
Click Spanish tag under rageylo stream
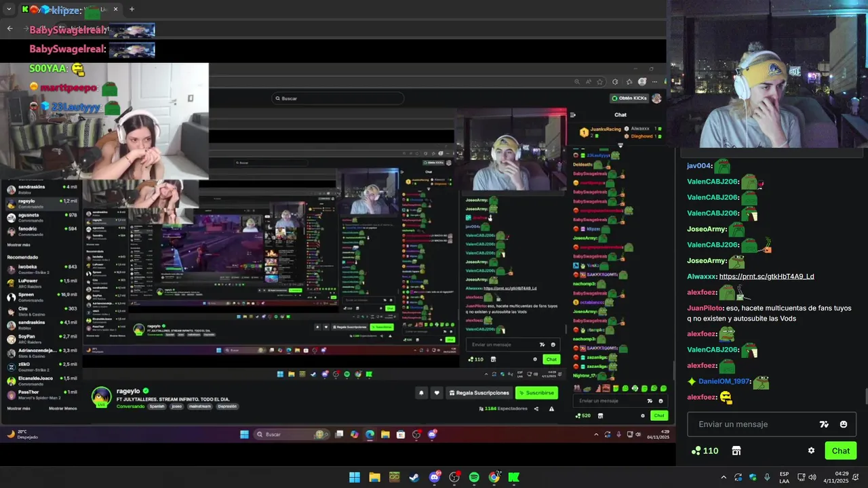click(157, 406)
